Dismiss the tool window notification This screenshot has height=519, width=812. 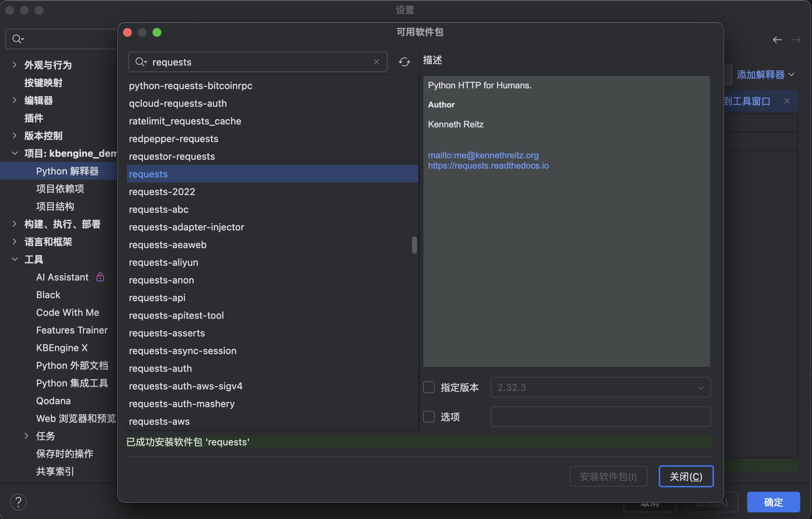click(787, 101)
